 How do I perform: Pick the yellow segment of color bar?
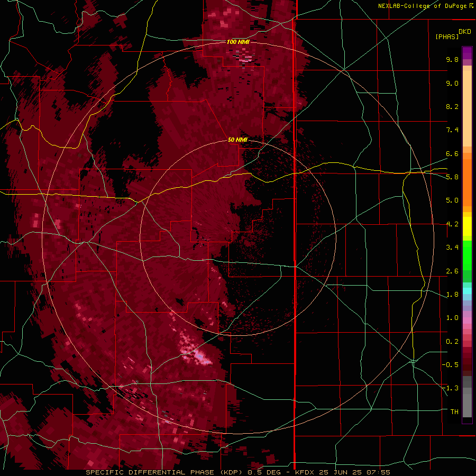(467, 226)
